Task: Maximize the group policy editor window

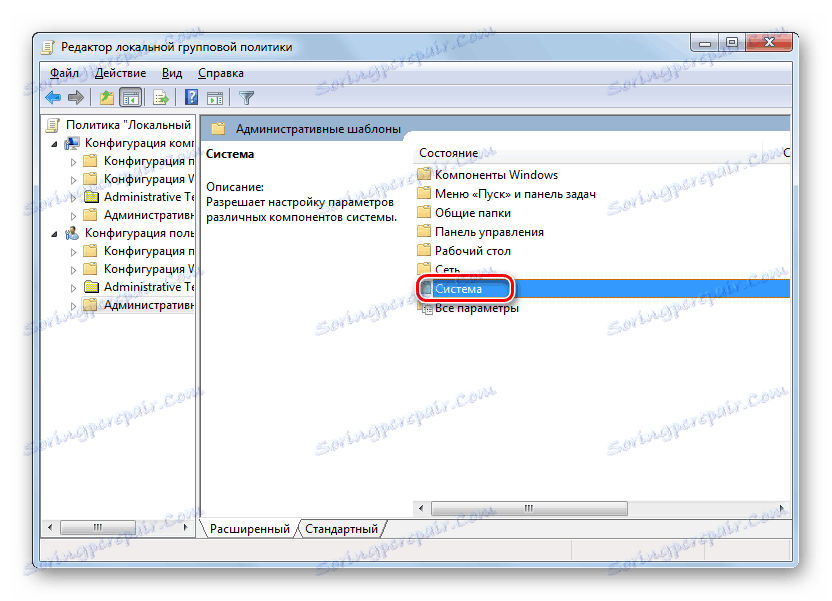Action: click(x=732, y=43)
